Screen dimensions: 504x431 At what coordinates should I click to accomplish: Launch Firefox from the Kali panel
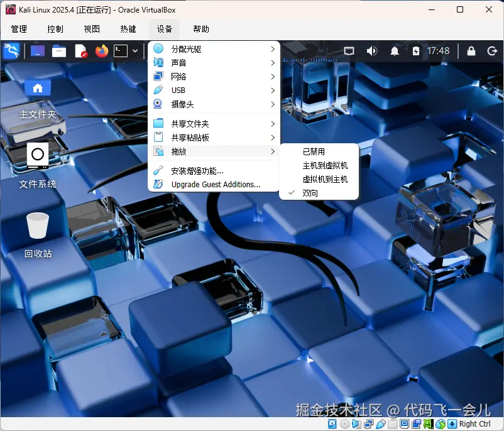pos(102,51)
